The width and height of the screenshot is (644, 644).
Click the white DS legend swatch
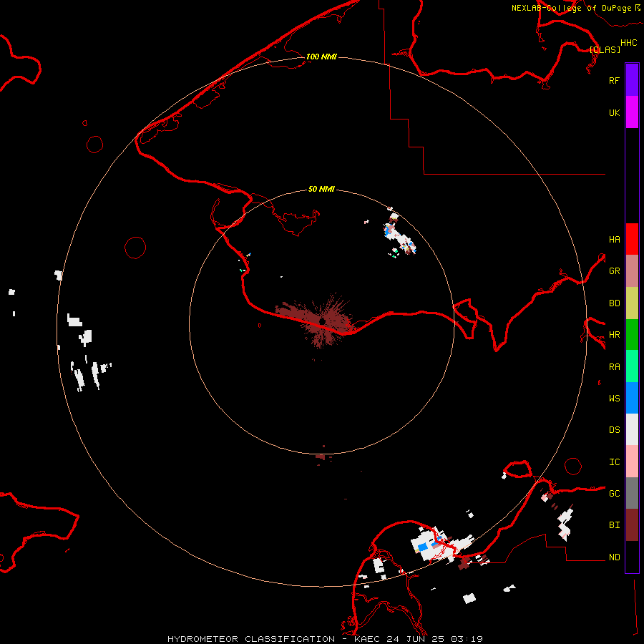point(632,429)
